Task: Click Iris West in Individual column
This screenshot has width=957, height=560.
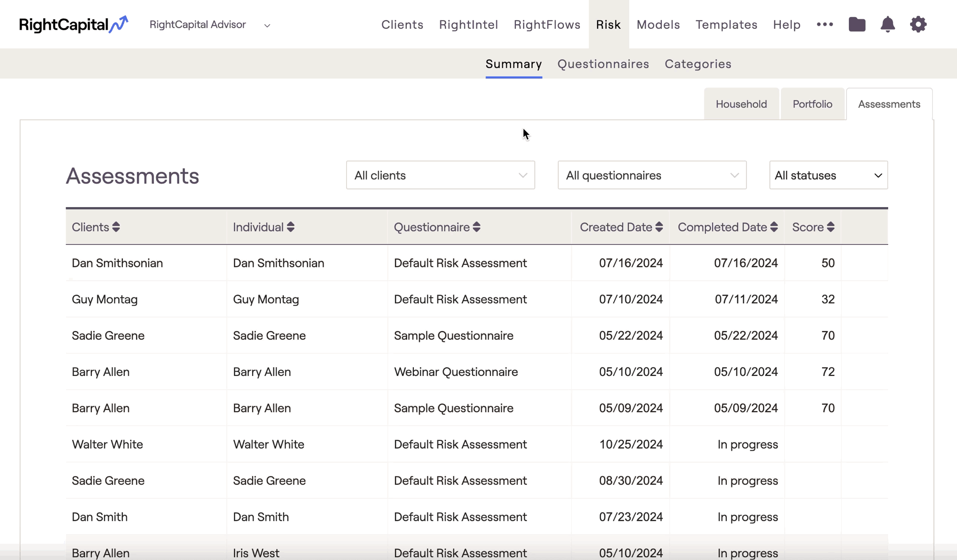Action: point(256,553)
